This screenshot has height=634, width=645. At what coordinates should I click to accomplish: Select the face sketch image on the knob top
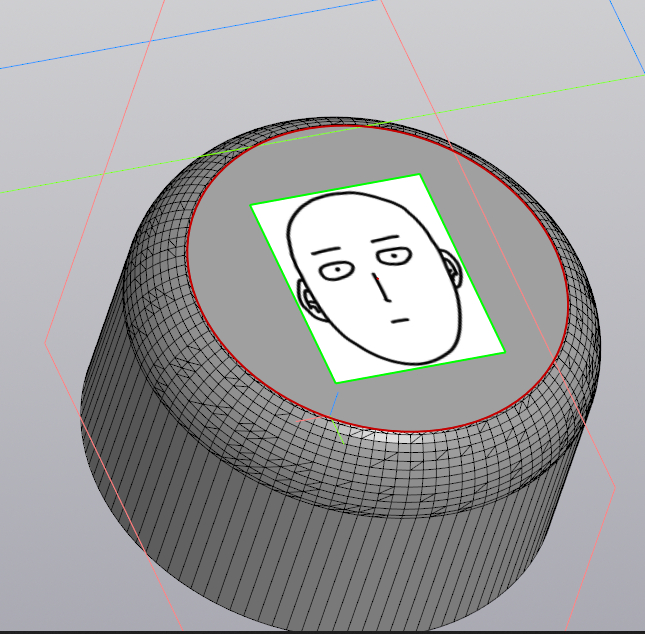(x=378, y=279)
